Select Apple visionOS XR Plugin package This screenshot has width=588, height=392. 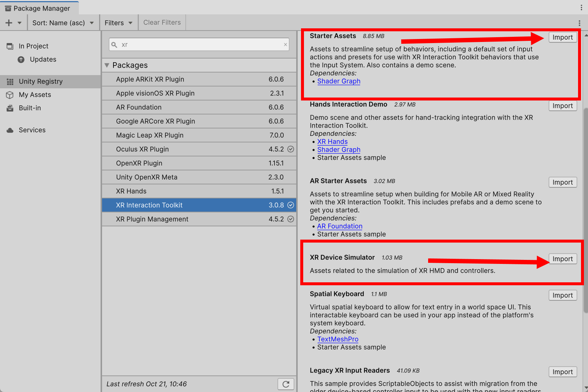[x=199, y=93]
